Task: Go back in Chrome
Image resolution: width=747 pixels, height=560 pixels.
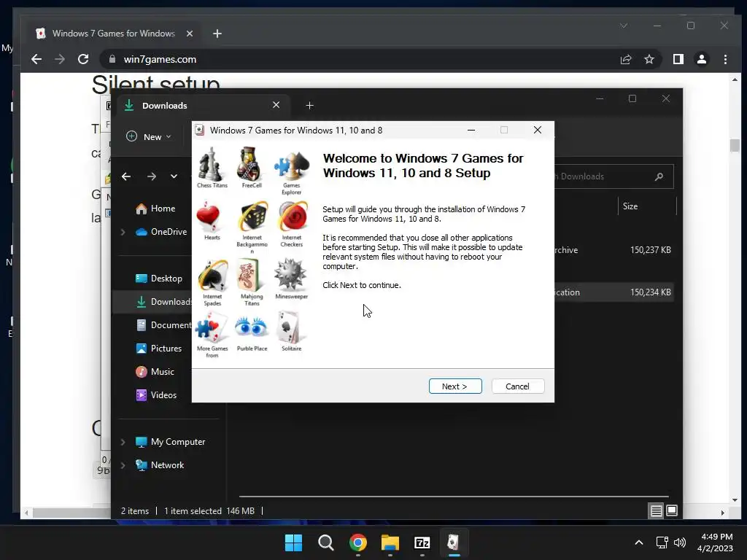Action: [x=36, y=59]
